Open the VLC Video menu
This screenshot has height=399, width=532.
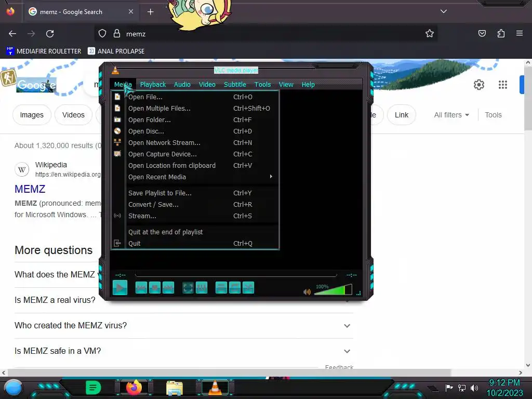point(207,85)
